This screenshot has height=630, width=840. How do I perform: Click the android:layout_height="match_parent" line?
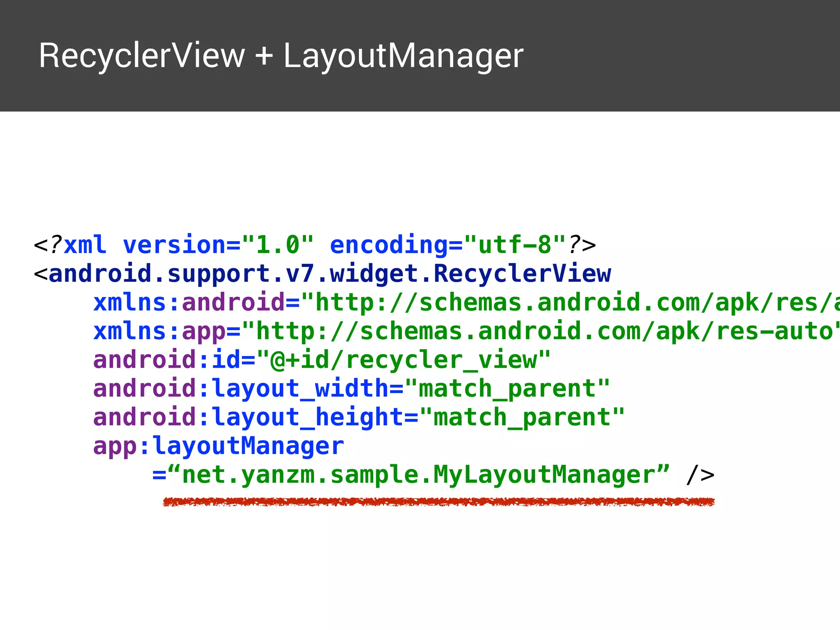tap(359, 418)
